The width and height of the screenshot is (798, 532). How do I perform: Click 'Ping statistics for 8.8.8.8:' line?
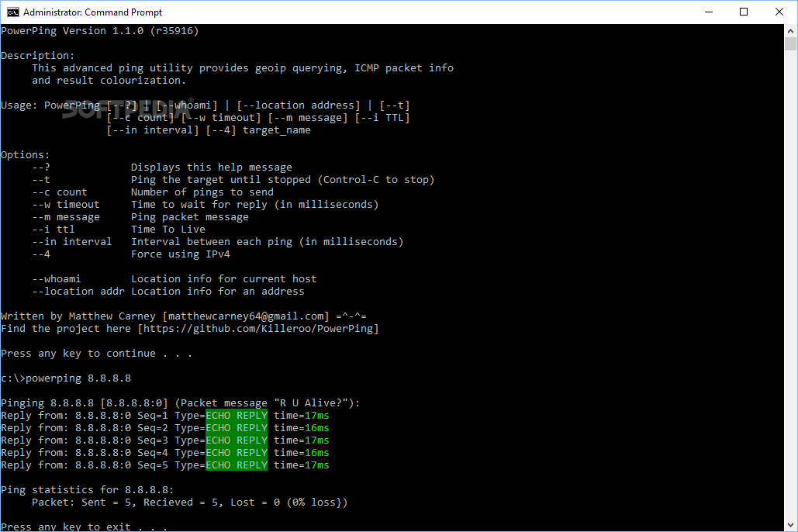(88, 490)
